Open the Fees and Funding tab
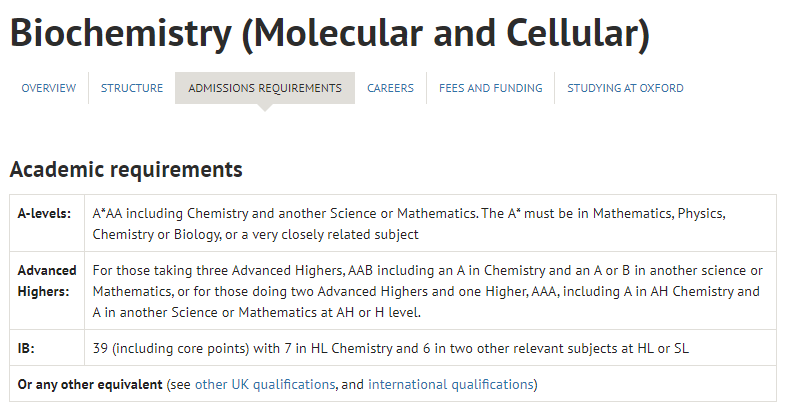 click(x=491, y=88)
